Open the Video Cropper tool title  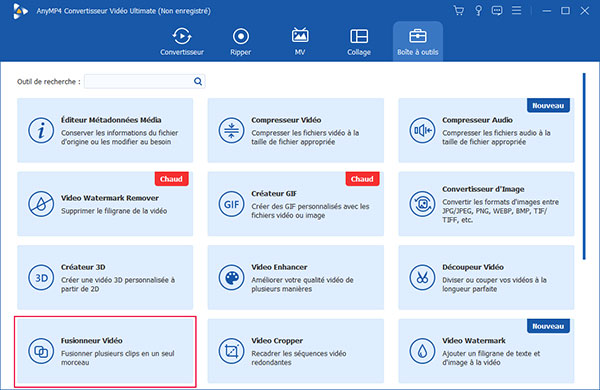[277, 341]
